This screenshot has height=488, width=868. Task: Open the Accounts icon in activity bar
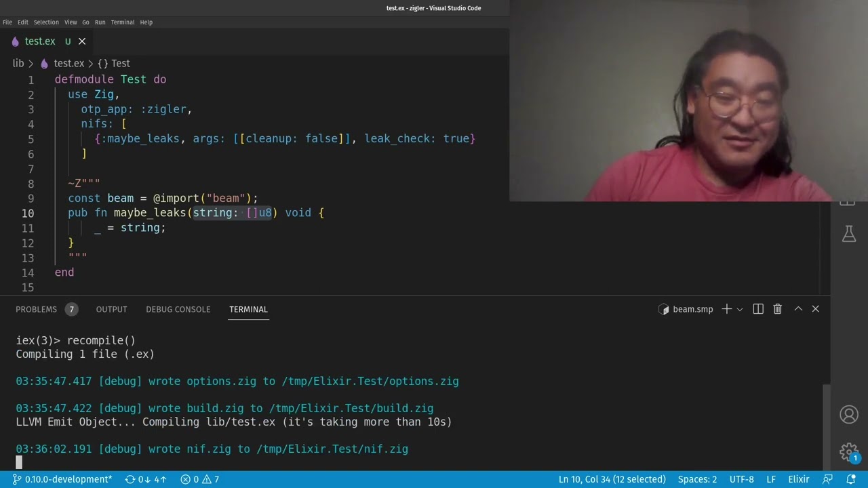click(x=849, y=414)
